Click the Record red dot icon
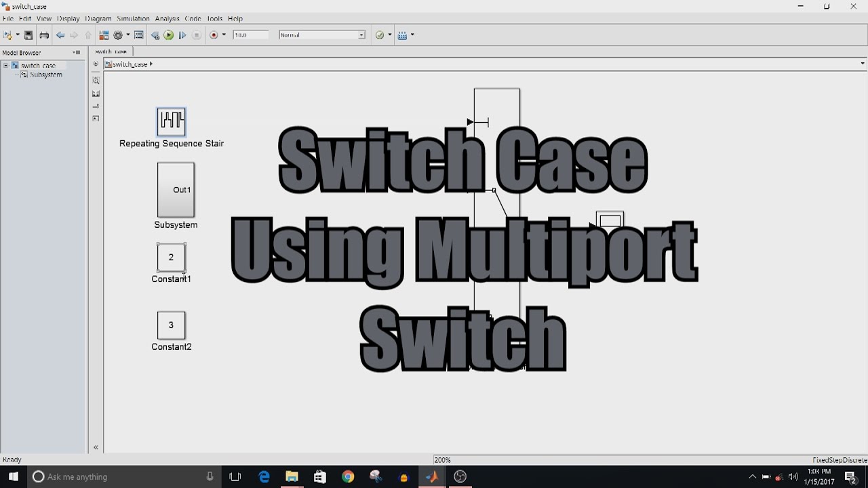Screen dimensions: 868x488 214,35
